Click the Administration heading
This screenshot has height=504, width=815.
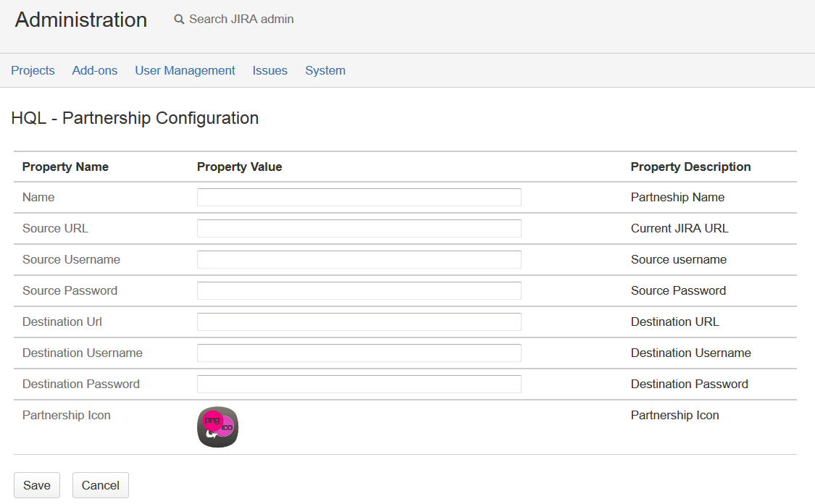pos(81,20)
